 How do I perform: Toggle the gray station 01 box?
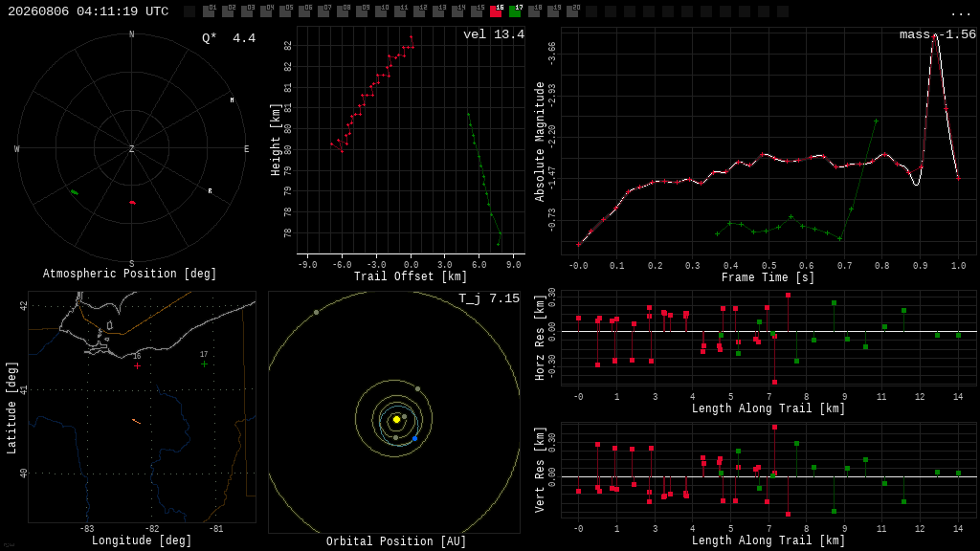click(x=209, y=11)
